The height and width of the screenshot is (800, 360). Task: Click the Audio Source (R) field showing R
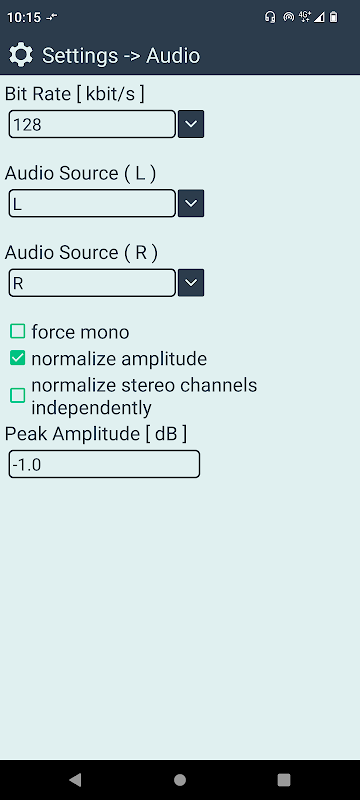point(92,283)
